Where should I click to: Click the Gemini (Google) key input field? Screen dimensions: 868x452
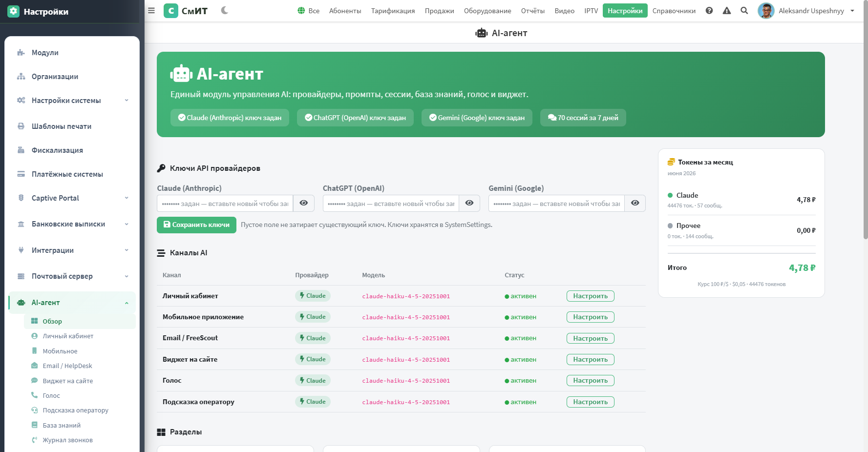(556, 204)
